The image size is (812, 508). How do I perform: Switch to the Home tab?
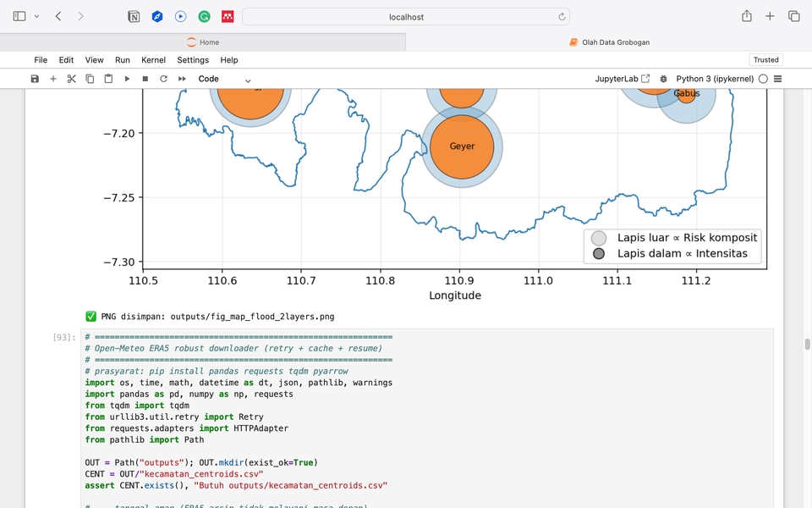click(203, 42)
